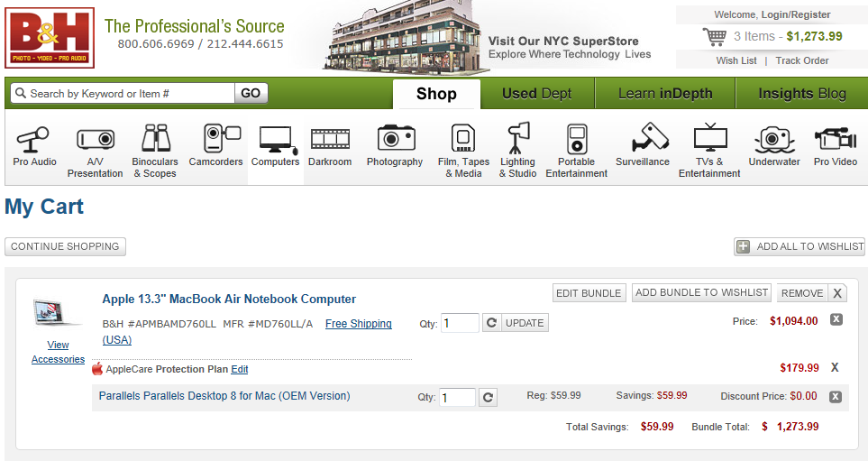
Task: Open the Darkroom film strip category
Action: tap(330, 146)
